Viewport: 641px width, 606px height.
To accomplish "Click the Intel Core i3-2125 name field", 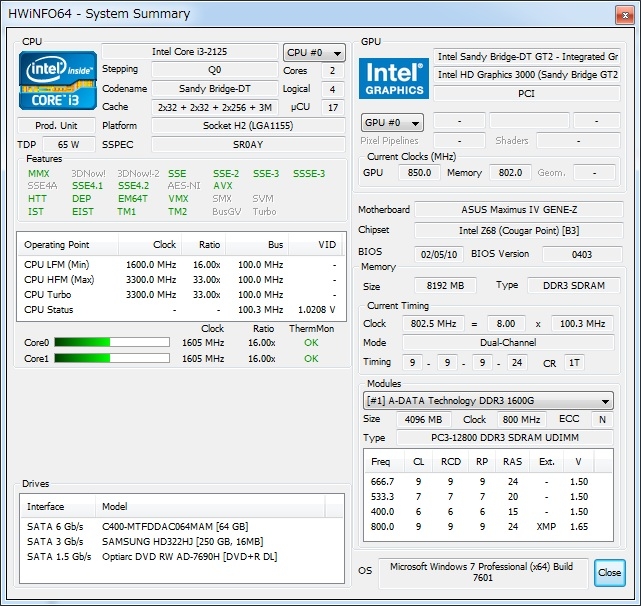I will point(190,52).
